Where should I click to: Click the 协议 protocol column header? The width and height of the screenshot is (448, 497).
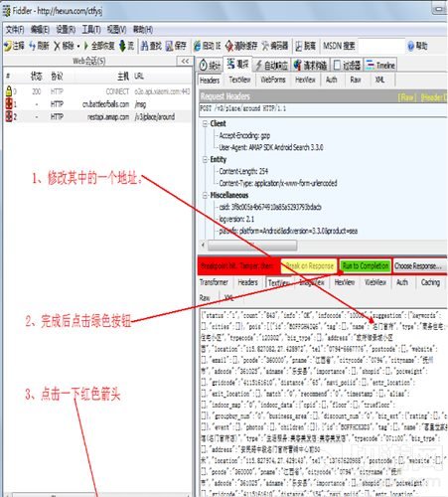click(x=57, y=77)
